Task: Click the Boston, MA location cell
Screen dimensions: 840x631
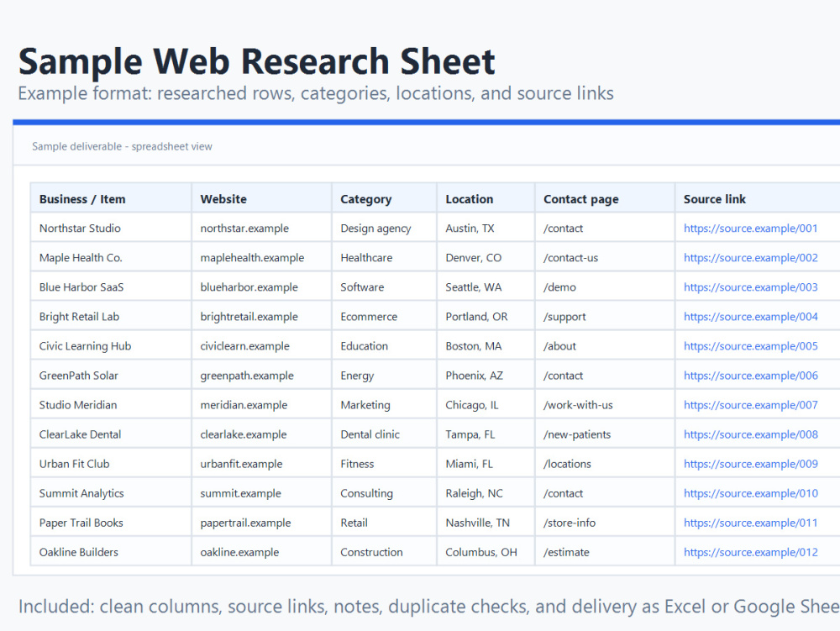Action: point(486,346)
